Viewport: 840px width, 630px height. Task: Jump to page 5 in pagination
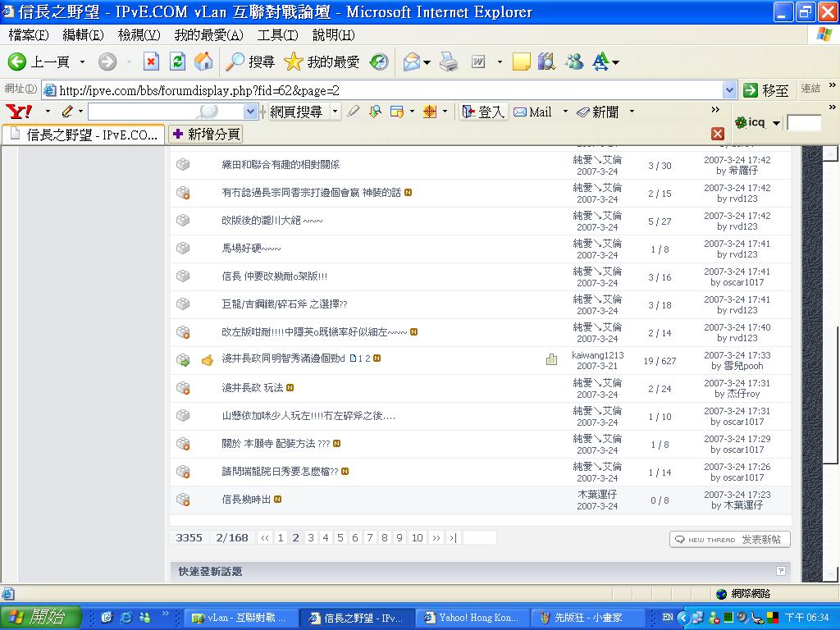(x=340, y=537)
